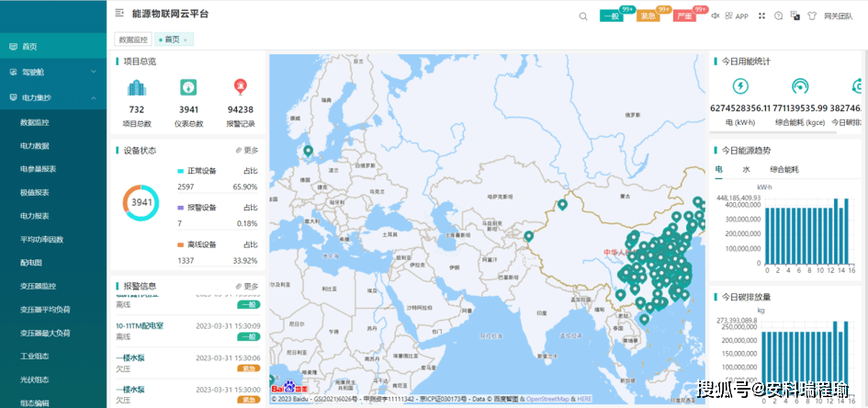Click the electricity lightning bolt icon

(740, 86)
